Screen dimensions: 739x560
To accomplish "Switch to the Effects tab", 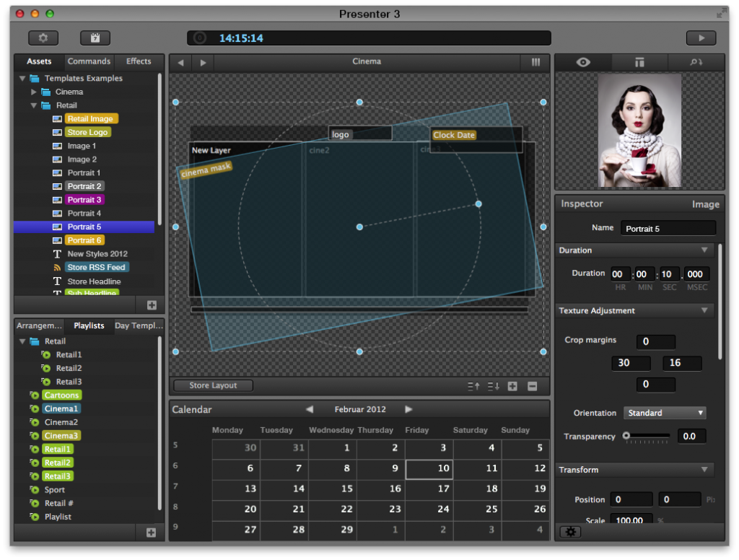I will tap(139, 62).
